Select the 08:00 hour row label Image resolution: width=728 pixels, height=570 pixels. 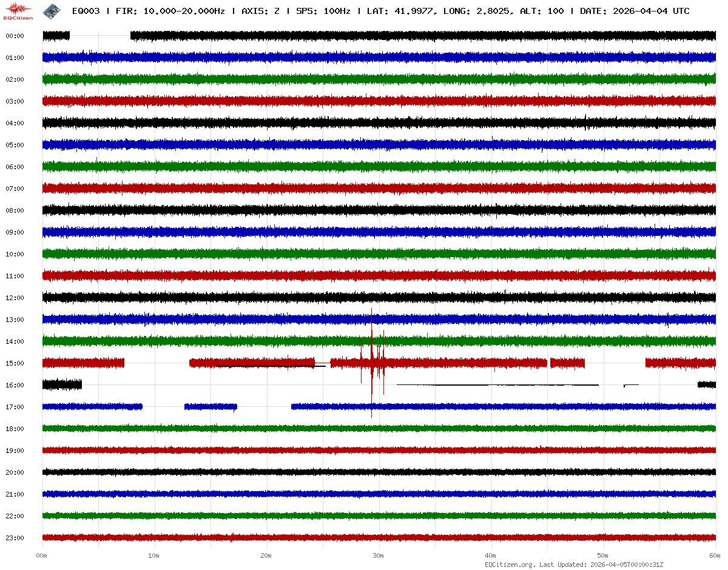tap(15, 210)
